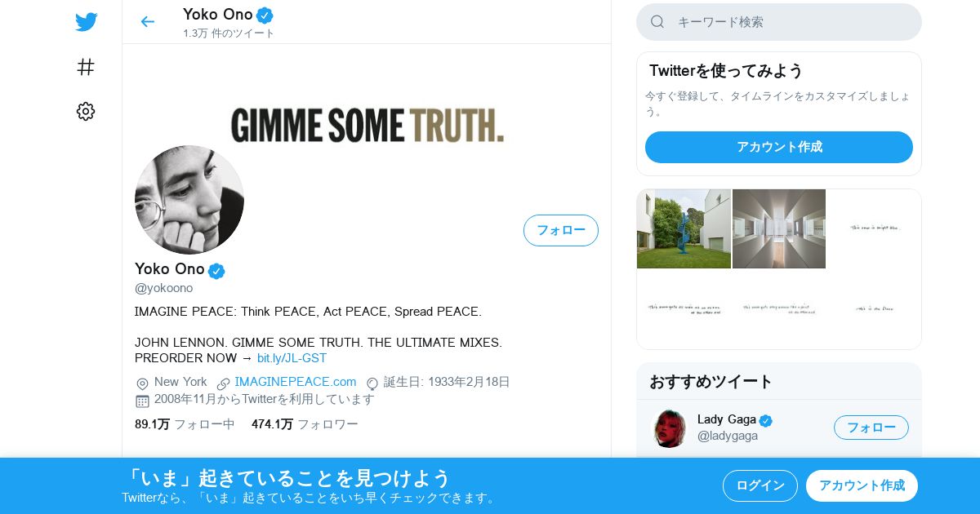The width and height of the screenshot is (980, 514).
Task: View the 474.1万 フォロワー followers list
Action: point(305,424)
